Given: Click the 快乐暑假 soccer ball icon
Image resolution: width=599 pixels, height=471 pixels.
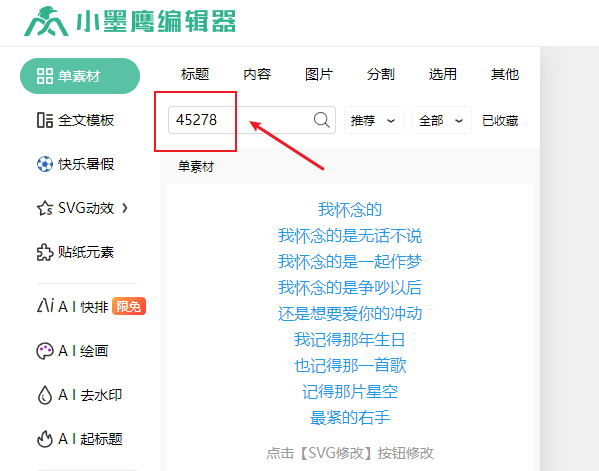Looking at the screenshot, I should [45, 164].
